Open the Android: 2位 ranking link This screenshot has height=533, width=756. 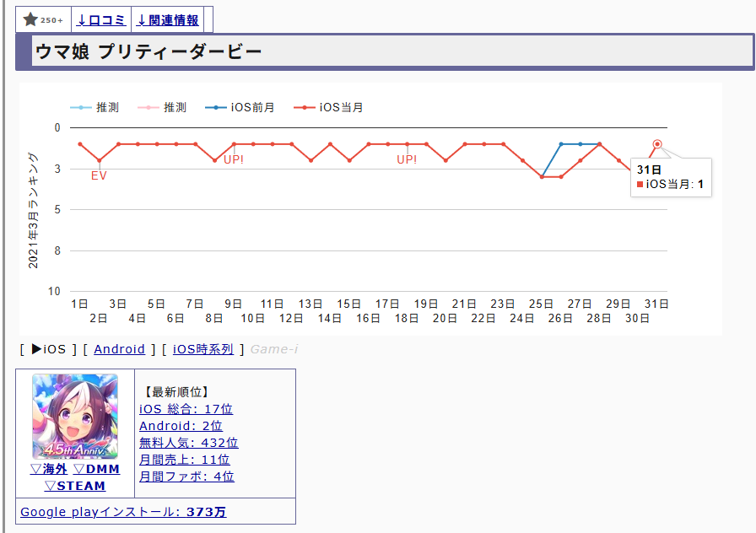[x=181, y=426]
